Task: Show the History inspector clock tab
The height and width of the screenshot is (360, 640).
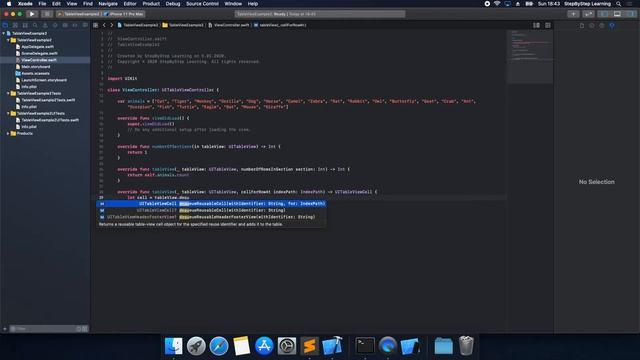Action: [592, 25]
